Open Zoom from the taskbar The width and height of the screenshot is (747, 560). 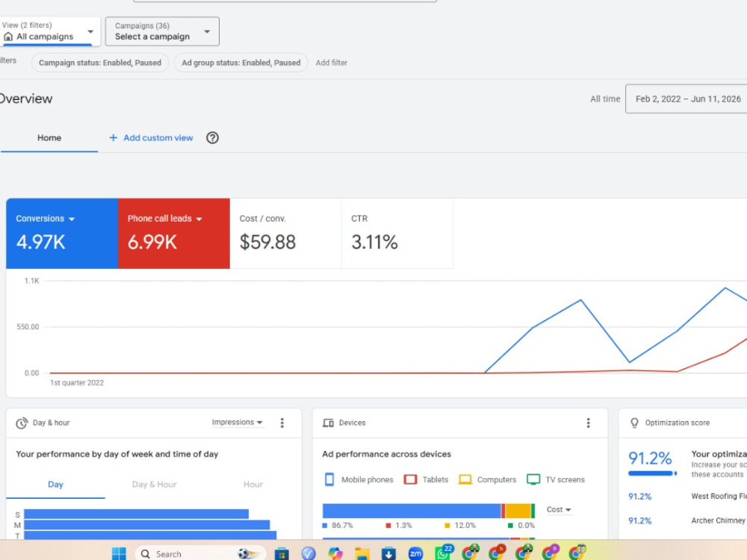click(415, 554)
